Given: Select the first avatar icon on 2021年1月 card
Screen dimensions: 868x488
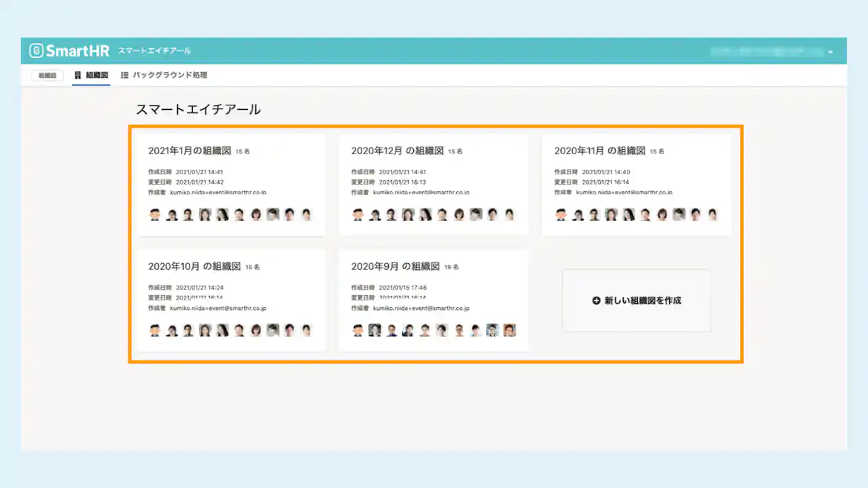Looking at the screenshot, I should [155, 214].
